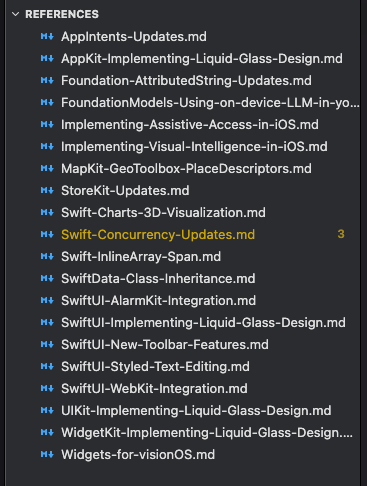
Task: Click markdown icon beside MapKit-GeoToolbox-PlaceDescriptors.md
Action: (47, 168)
